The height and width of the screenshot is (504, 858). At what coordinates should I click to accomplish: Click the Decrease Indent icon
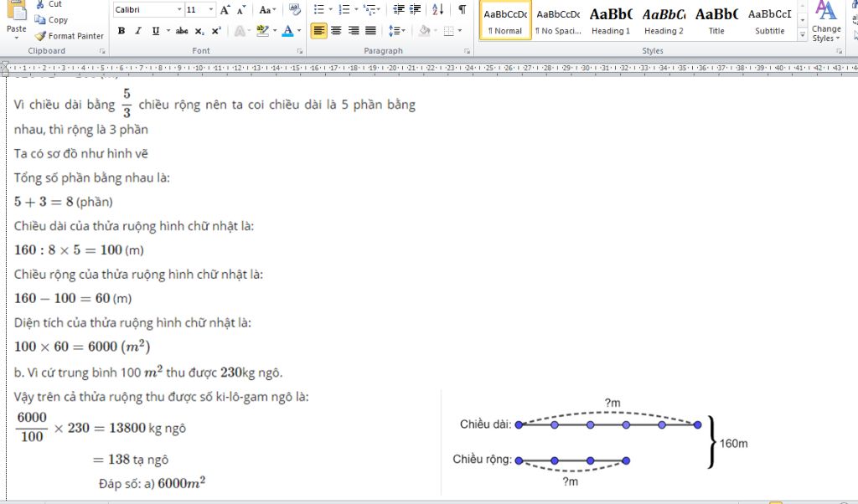coord(399,9)
